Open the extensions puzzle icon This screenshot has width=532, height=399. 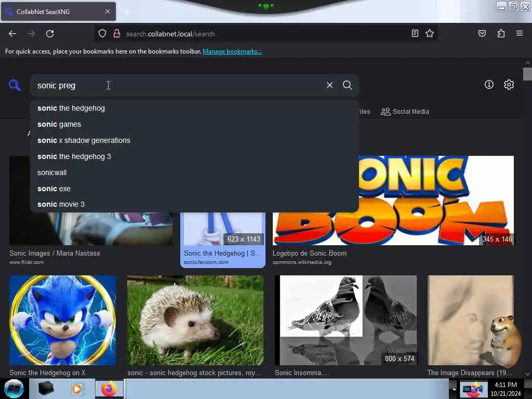coord(501,33)
